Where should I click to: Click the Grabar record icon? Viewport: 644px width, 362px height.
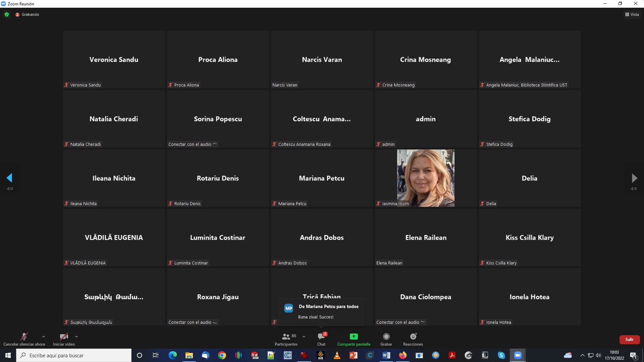click(386, 337)
